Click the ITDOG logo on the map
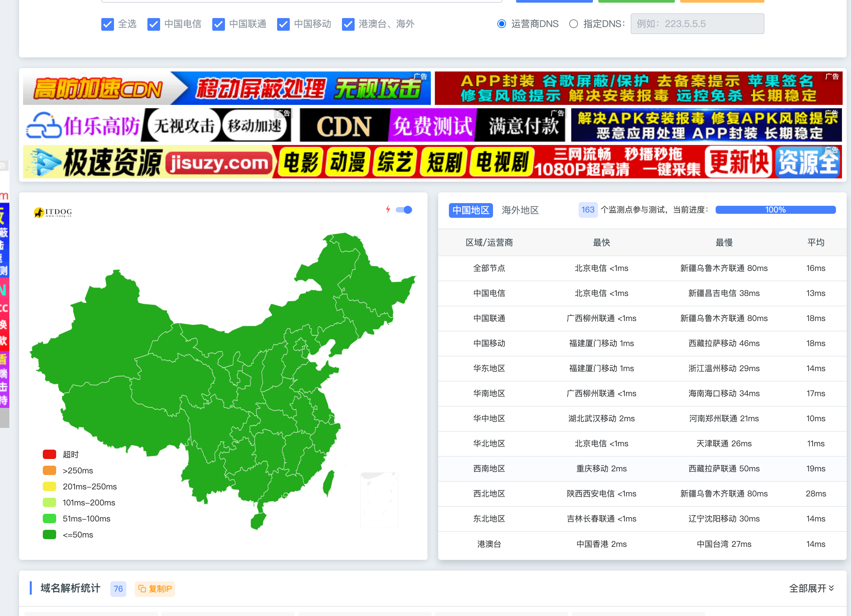The image size is (851, 616). click(x=52, y=212)
